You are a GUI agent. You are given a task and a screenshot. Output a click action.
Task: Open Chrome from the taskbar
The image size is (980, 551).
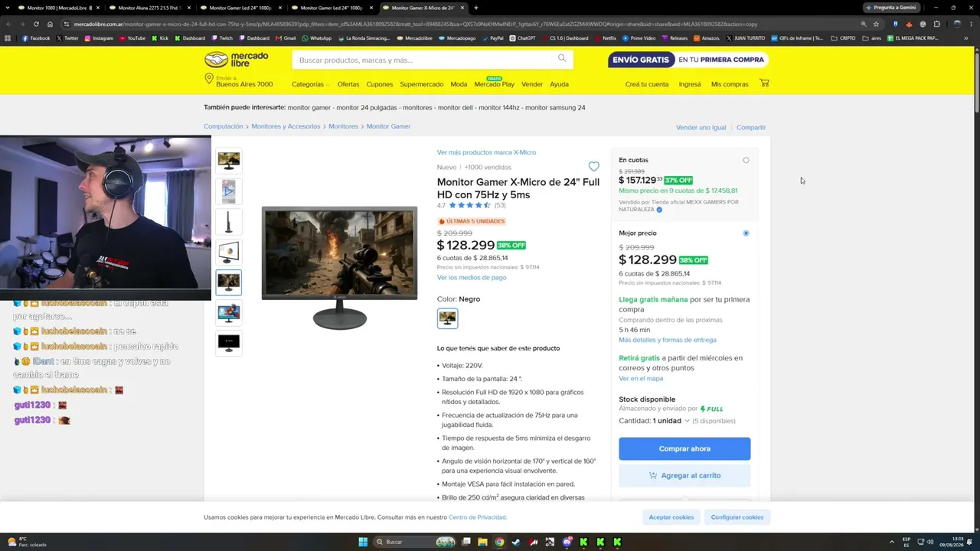point(499,542)
